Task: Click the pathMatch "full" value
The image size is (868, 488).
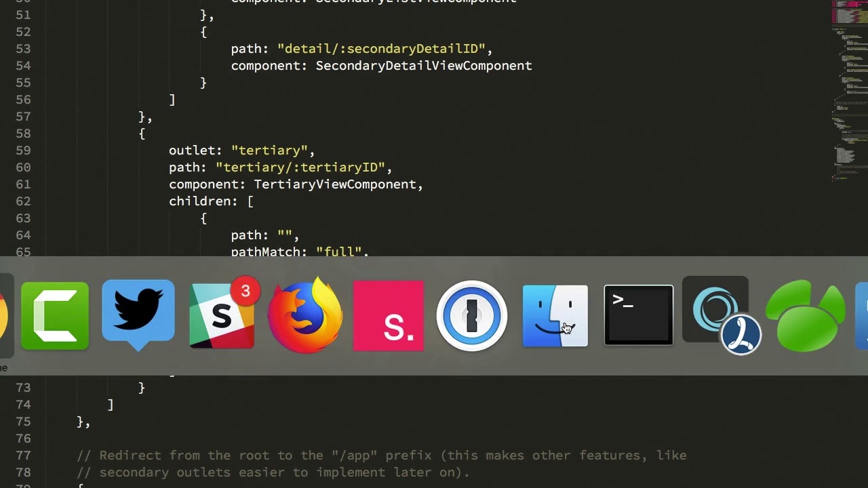Action: tap(339, 251)
